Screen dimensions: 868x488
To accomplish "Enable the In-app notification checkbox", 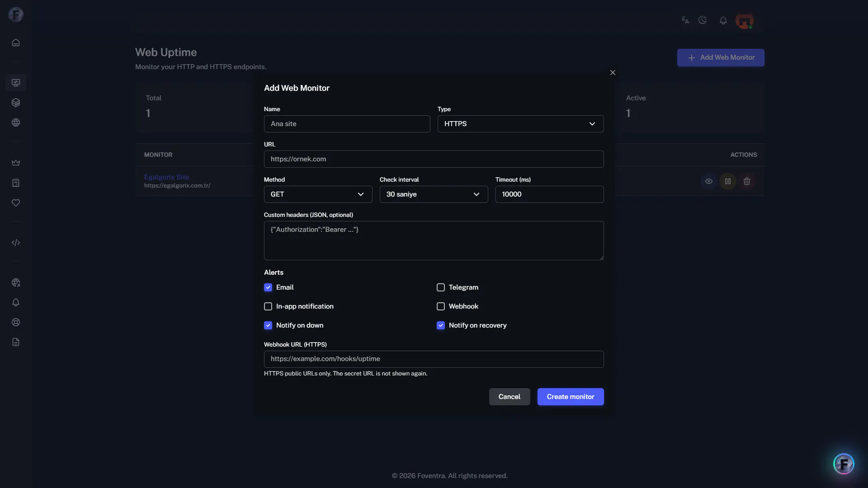I will point(268,306).
